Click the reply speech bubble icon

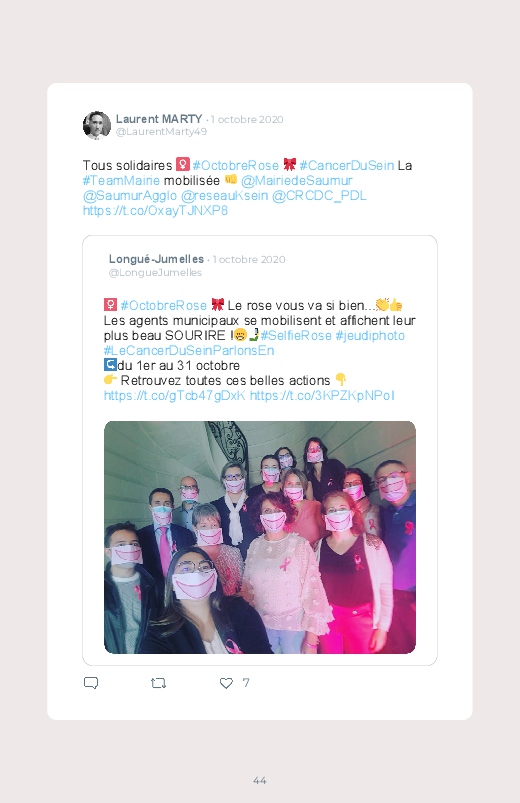point(91,683)
